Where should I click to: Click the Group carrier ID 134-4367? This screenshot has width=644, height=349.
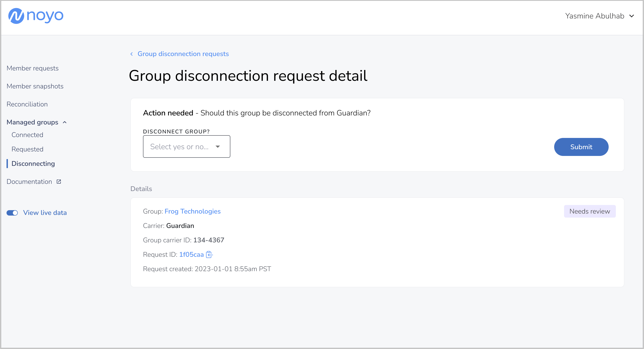click(x=184, y=240)
